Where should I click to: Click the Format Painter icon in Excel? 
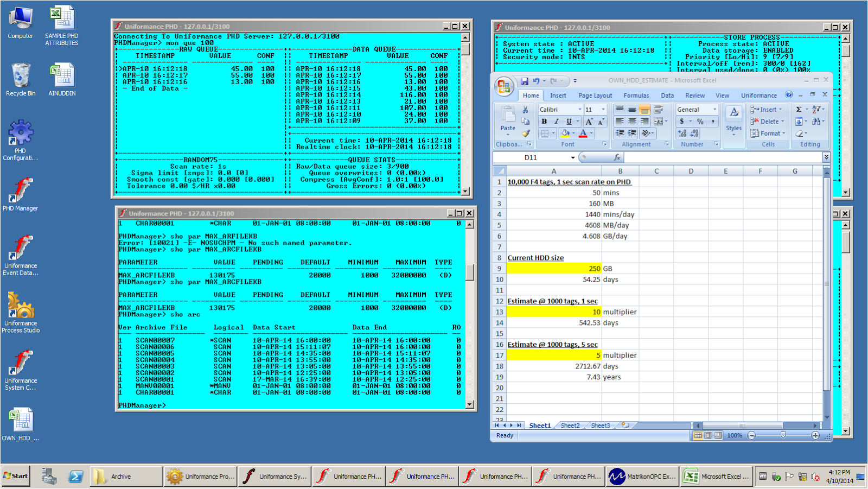click(x=525, y=133)
